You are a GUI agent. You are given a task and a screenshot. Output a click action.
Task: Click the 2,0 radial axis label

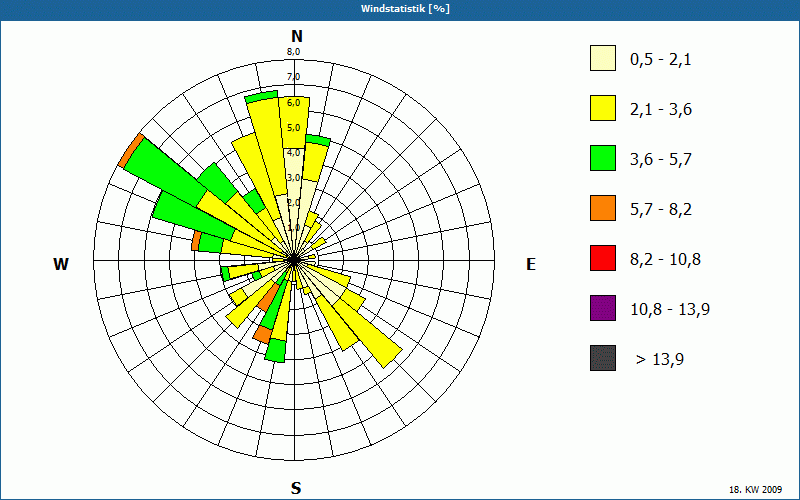click(x=294, y=203)
